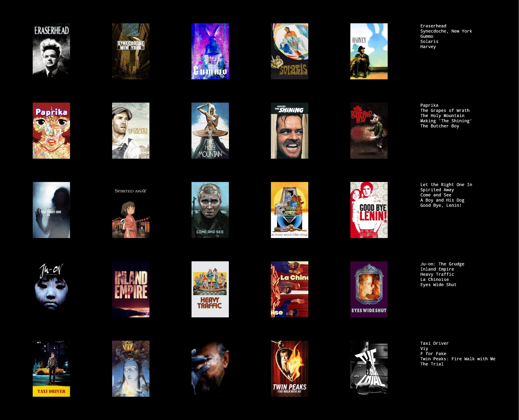Open the Inland Empire poster
This screenshot has width=519, height=420.
(x=131, y=289)
